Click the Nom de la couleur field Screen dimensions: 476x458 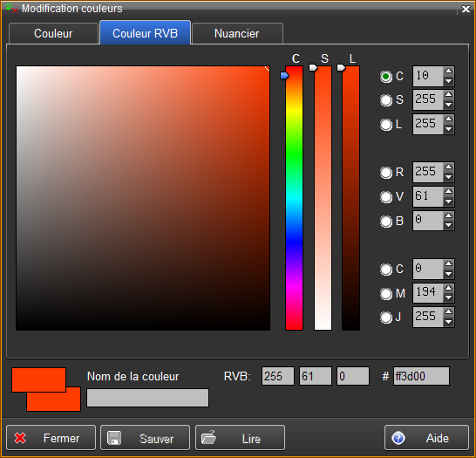coord(148,398)
